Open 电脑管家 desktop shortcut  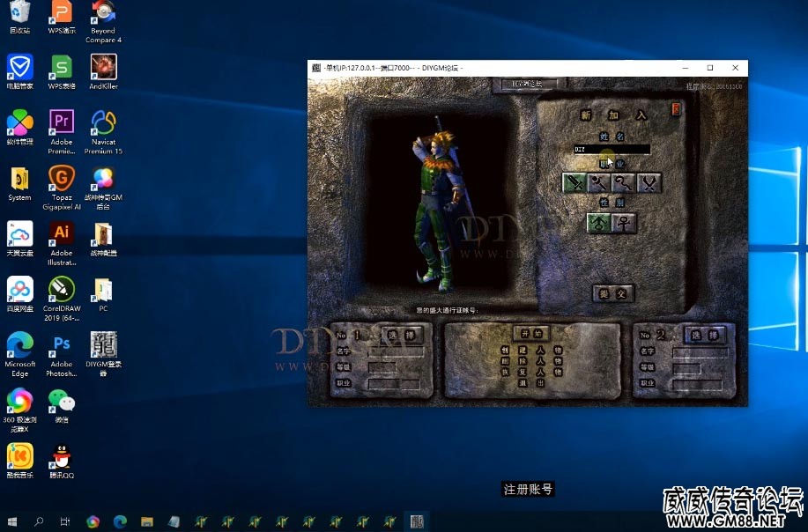19,71
